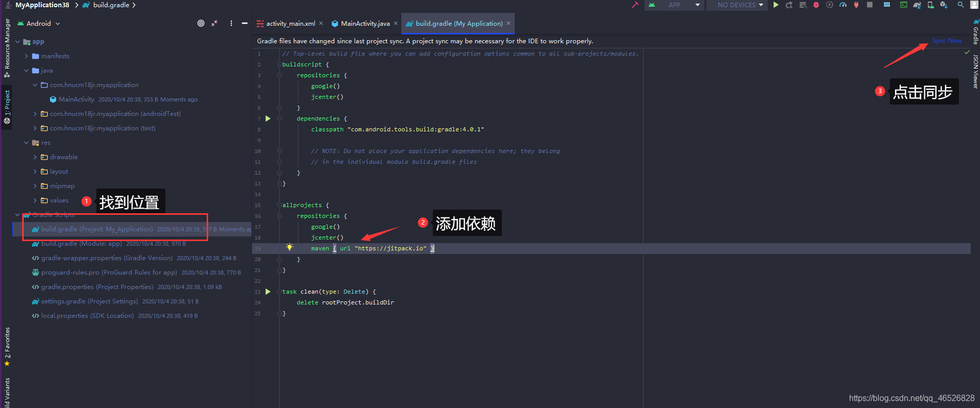Expand the manifests folder

26,56
